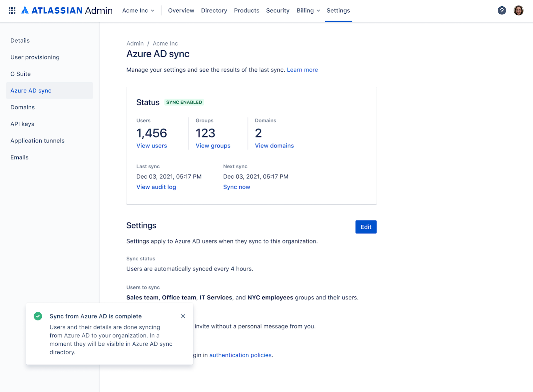The image size is (533, 392).
Task: Go to the Products tab
Action: pos(247,11)
